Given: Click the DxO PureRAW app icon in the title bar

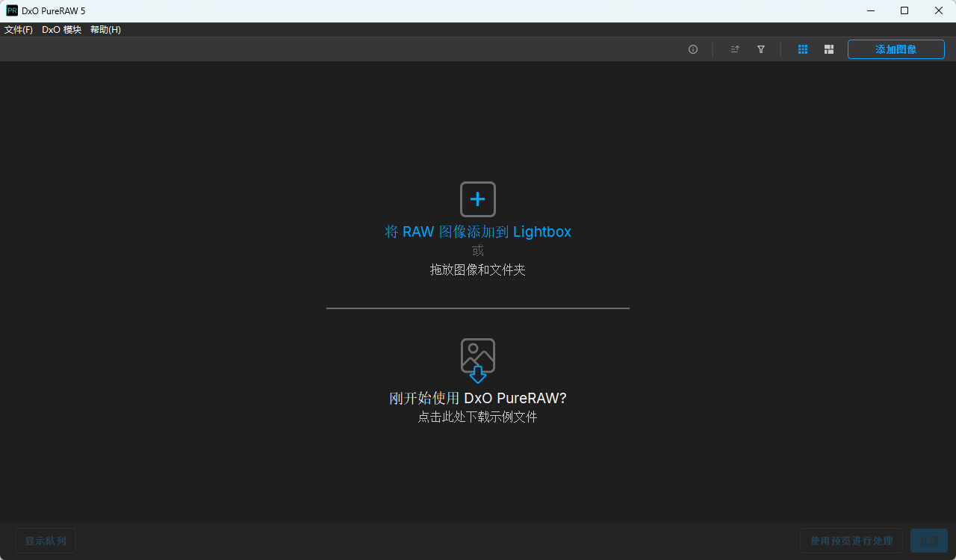Looking at the screenshot, I should click(x=12, y=10).
